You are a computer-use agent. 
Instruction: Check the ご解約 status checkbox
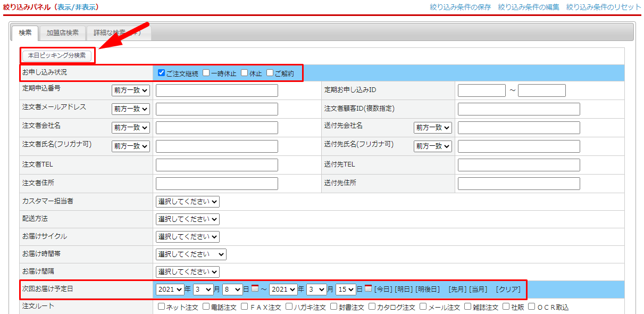(270, 73)
